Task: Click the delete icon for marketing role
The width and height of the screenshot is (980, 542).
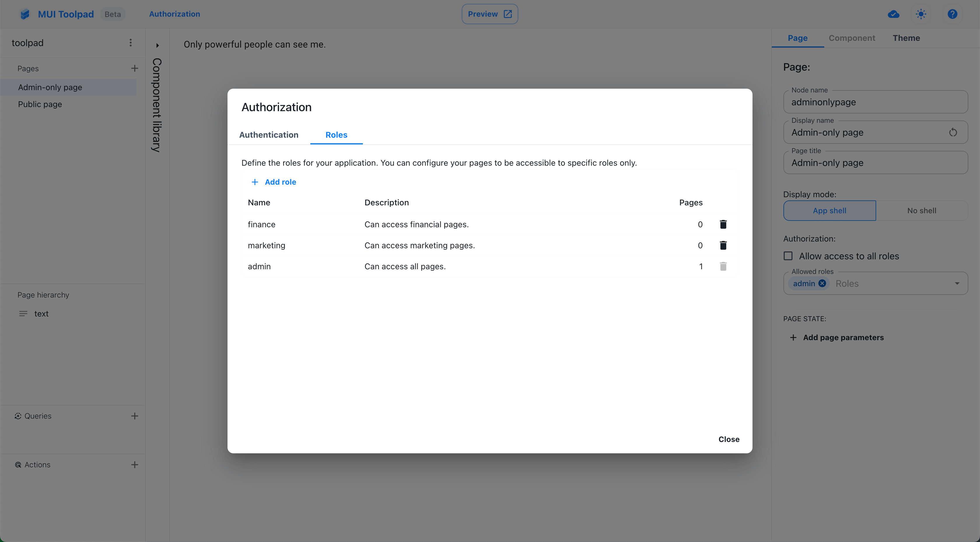Action: click(x=723, y=245)
